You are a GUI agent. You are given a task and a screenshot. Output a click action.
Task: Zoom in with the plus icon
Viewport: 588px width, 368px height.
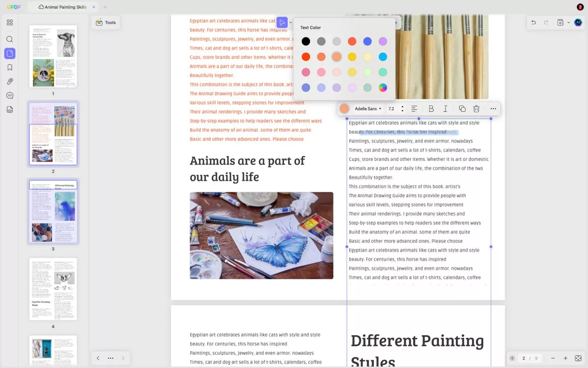[565, 358]
